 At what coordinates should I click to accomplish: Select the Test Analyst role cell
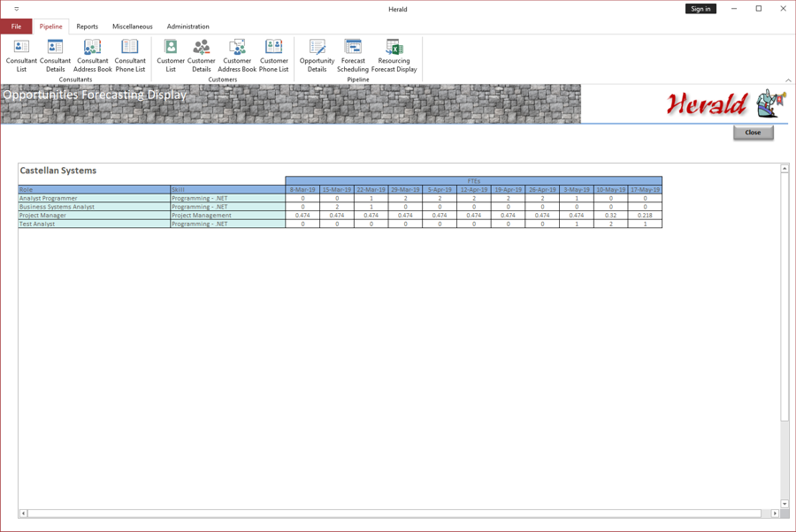[x=94, y=224]
